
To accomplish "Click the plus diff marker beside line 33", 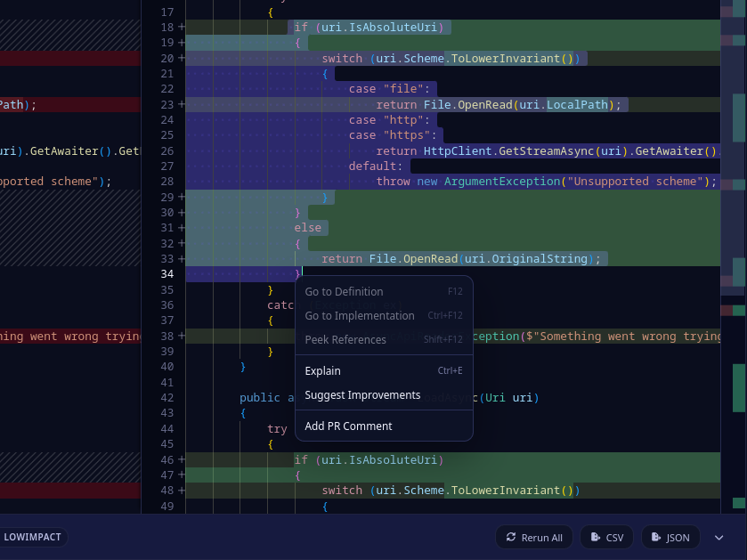I will coord(182,258).
